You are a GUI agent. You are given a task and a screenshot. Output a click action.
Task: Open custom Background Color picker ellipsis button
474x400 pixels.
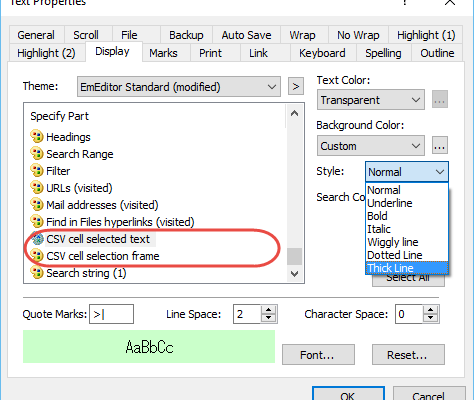[440, 145]
